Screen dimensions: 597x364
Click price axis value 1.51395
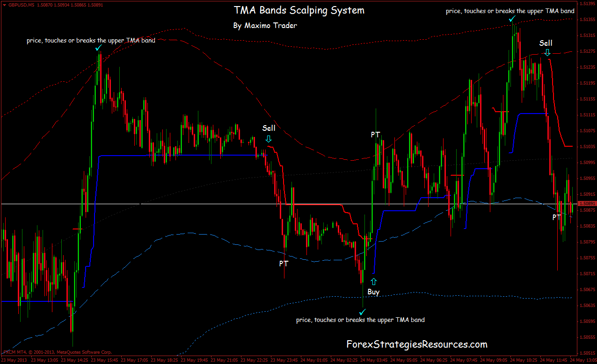(x=587, y=4)
